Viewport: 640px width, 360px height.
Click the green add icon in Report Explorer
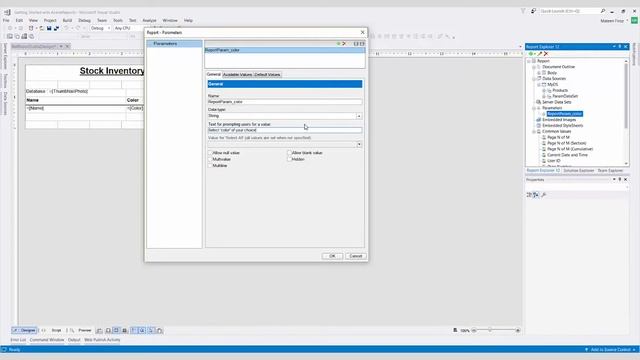[x=531, y=54]
